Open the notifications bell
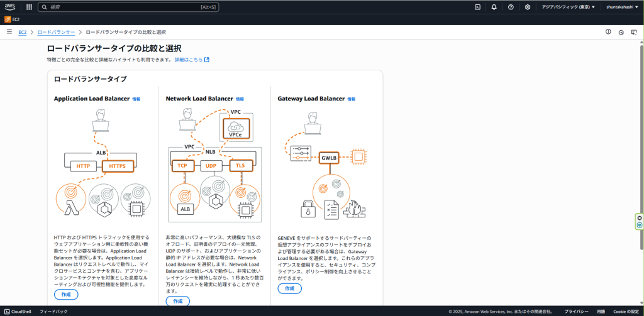The image size is (644, 316). 494,7
